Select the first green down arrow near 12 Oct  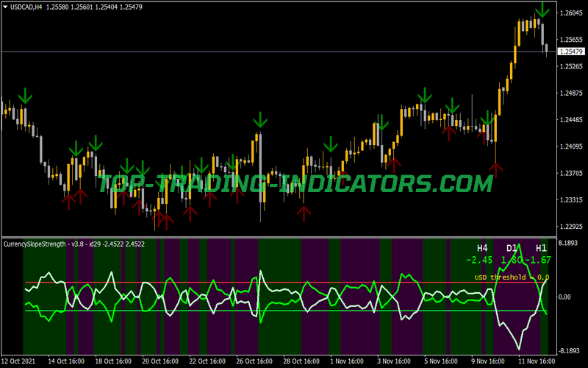(25, 96)
